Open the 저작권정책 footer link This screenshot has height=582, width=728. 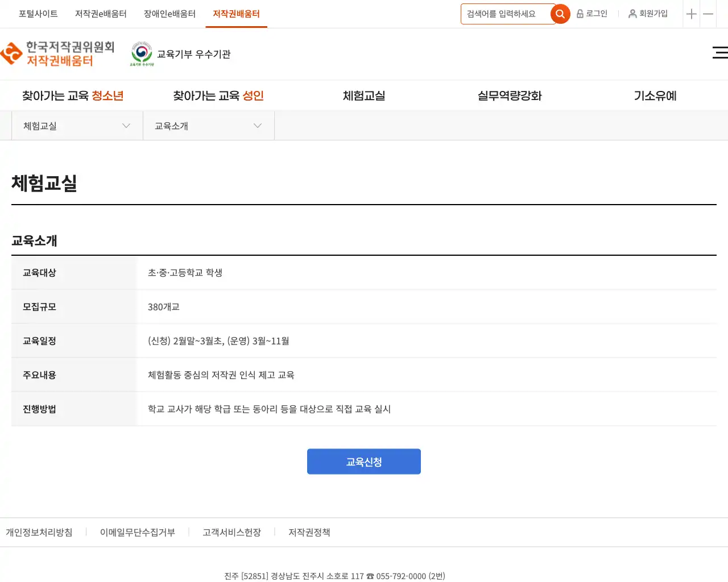tap(309, 533)
